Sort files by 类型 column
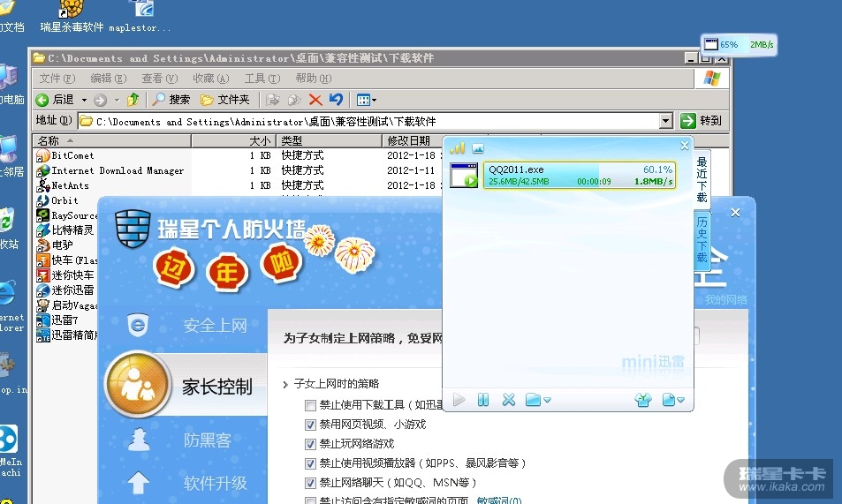This screenshot has width=842, height=504. 329,140
